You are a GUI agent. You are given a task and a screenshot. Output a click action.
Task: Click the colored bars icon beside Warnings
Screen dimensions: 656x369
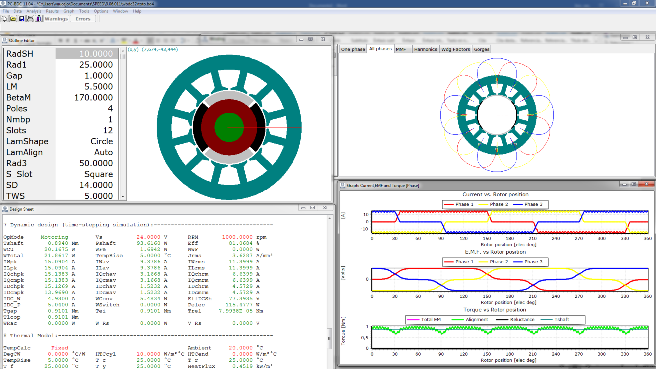pyautogui.click(x=39, y=18)
